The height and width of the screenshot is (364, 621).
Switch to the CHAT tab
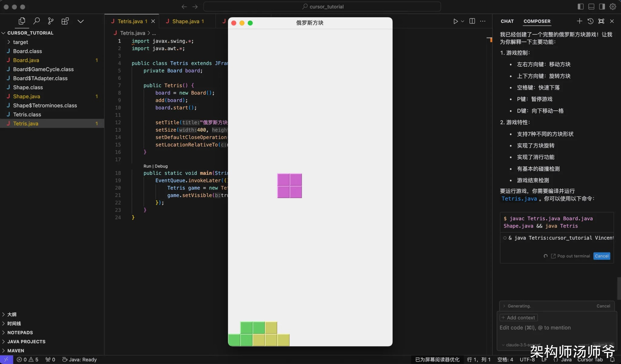pyautogui.click(x=507, y=21)
